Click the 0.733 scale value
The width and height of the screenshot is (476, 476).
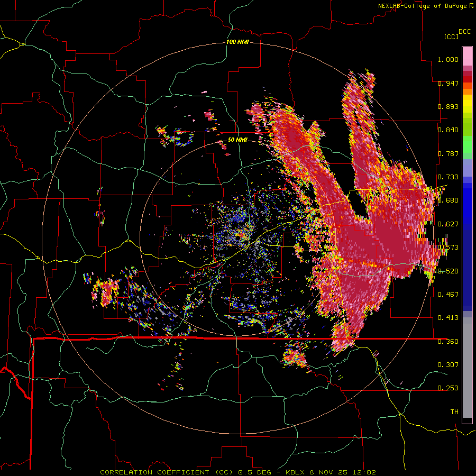tap(448, 177)
